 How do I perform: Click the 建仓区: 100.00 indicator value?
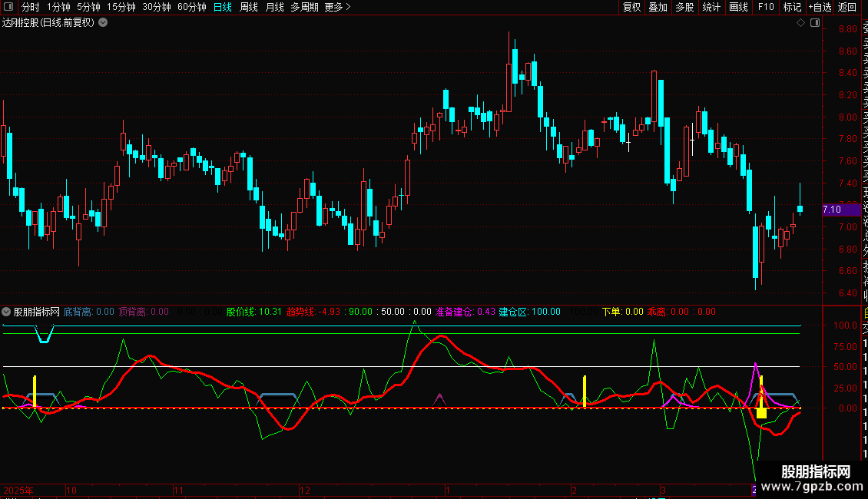tap(530, 312)
